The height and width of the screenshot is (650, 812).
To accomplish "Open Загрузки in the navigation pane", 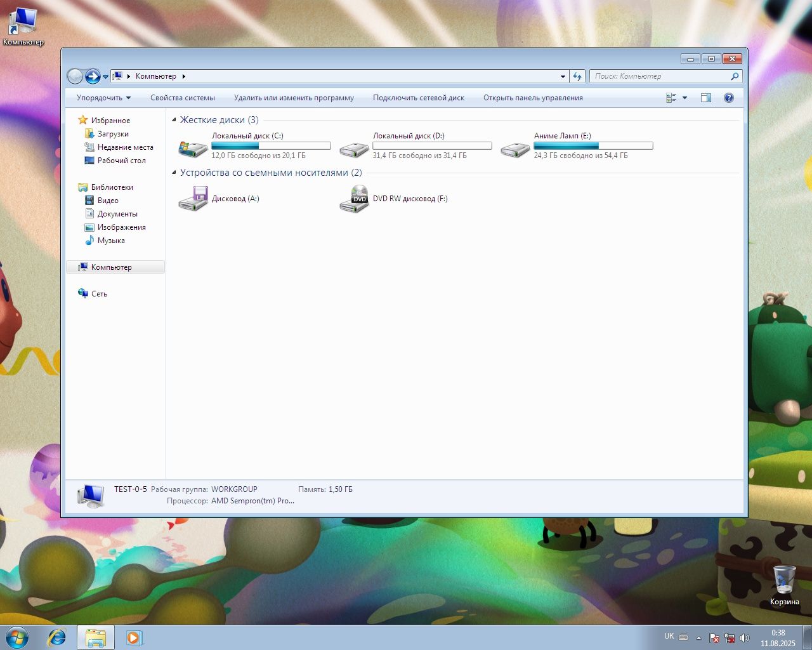I will click(x=113, y=134).
